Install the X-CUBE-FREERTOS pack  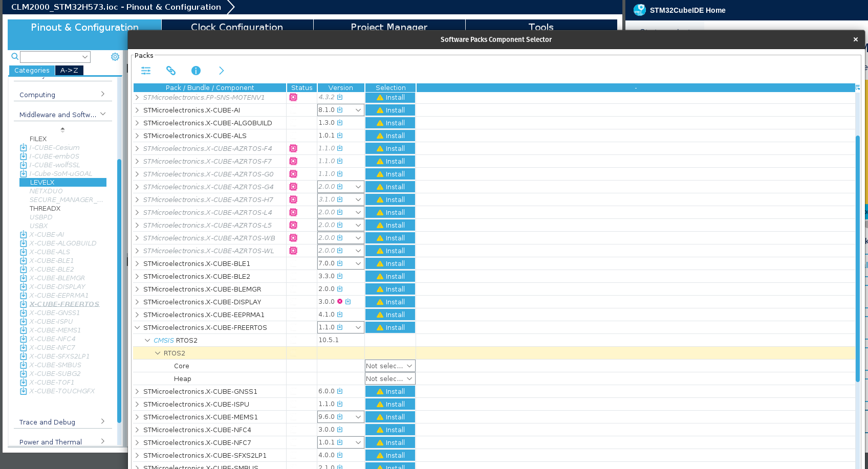[390, 327]
